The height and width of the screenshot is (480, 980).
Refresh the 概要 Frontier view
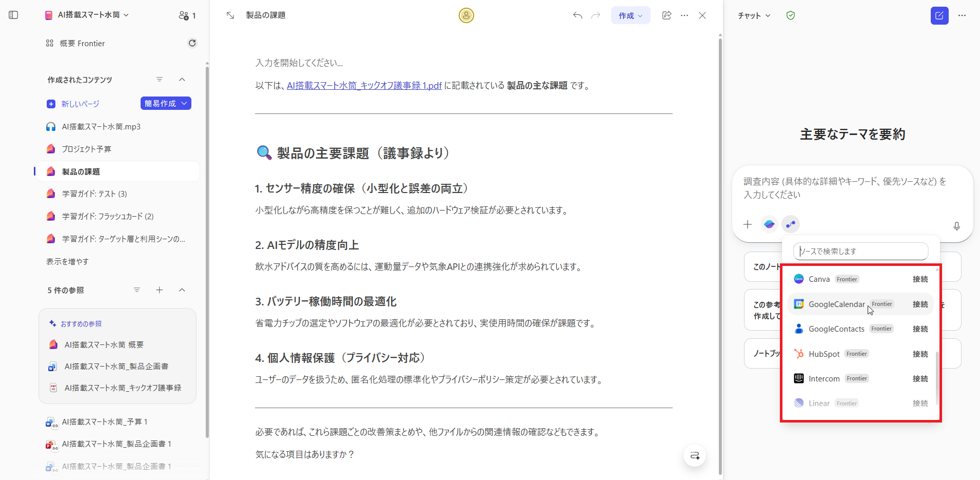192,43
